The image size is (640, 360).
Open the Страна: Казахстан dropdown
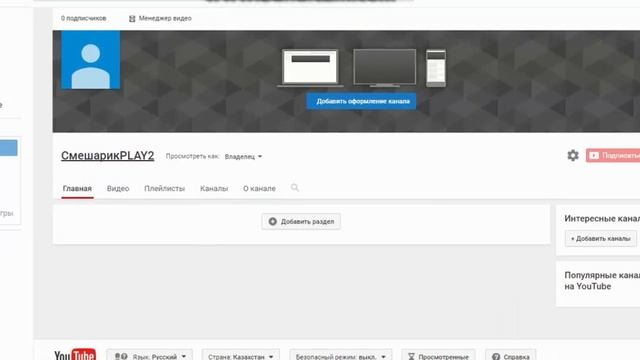point(241,356)
